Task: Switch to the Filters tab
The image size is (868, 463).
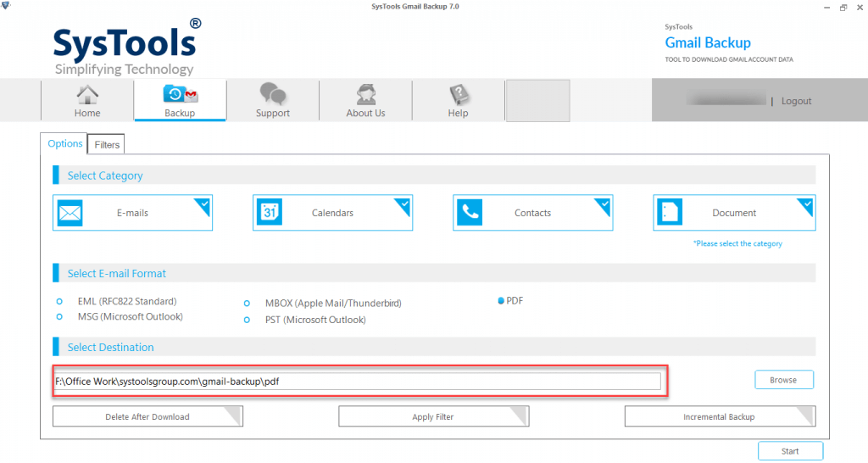Action: (107, 145)
